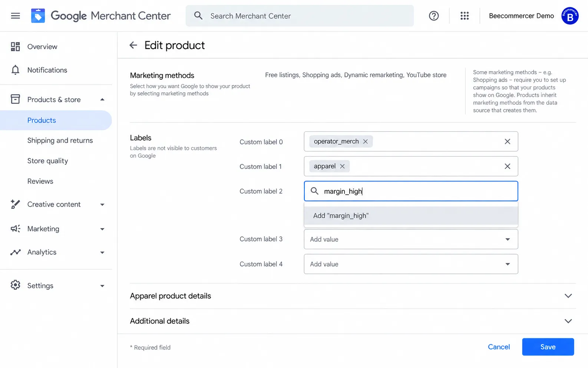Clear the Custom label 0 field
Image resolution: width=588 pixels, height=368 pixels.
tap(508, 141)
